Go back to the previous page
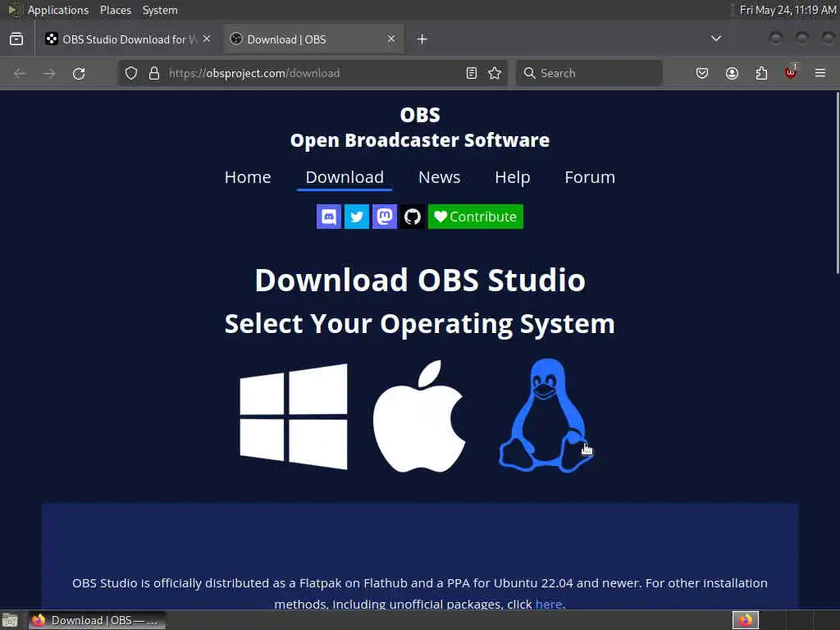Screen dimensions: 840x630 coord(20,73)
